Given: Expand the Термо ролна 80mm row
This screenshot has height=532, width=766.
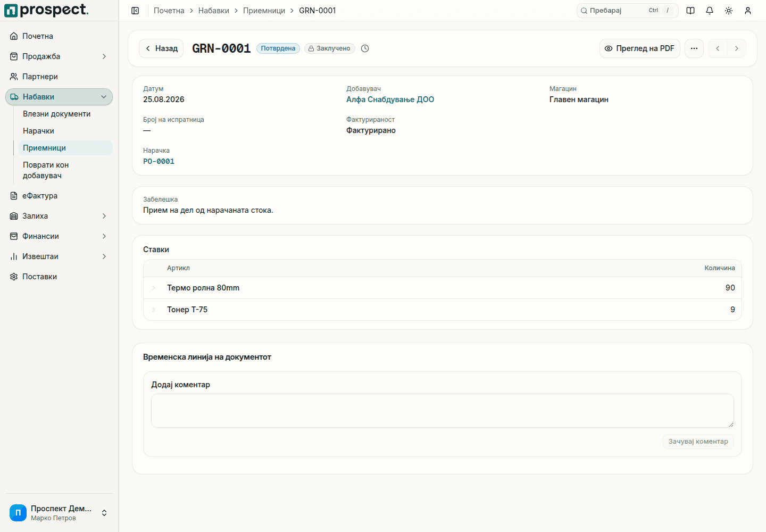Looking at the screenshot, I should (x=154, y=288).
